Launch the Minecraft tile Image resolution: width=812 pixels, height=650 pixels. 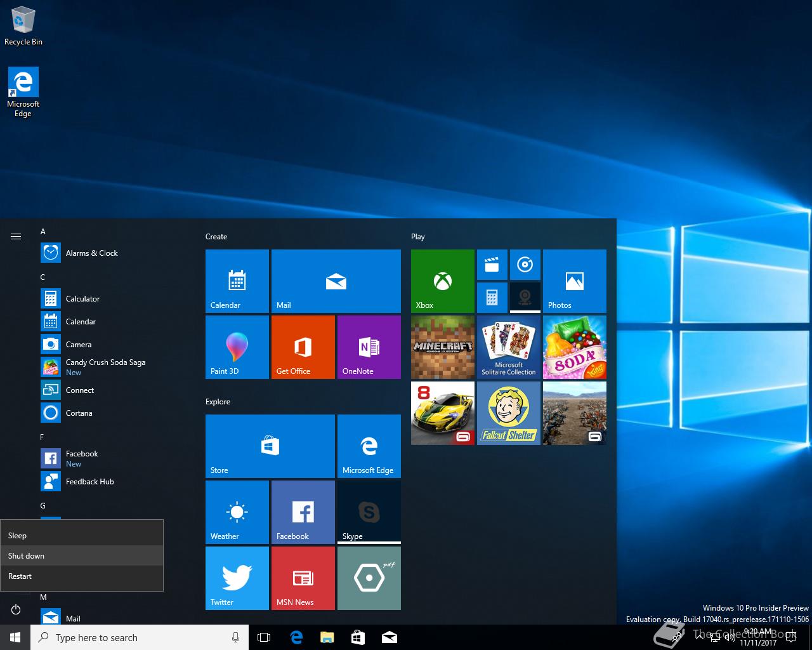[443, 347]
